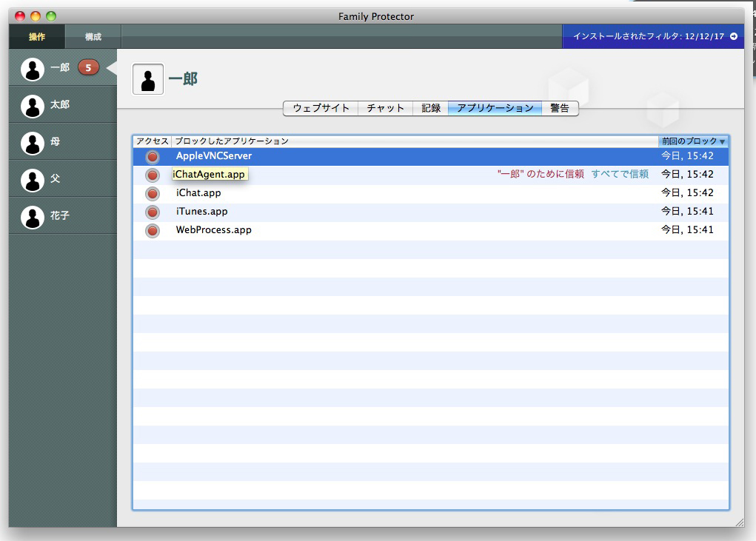Image resolution: width=756 pixels, height=541 pixels.
Task: Switch to the 操作 tab
Action: [36, 36]
